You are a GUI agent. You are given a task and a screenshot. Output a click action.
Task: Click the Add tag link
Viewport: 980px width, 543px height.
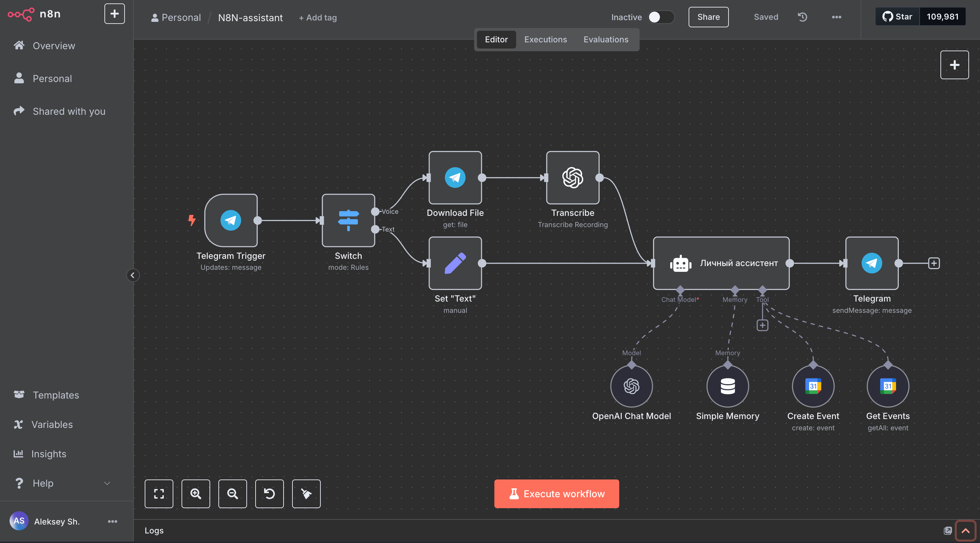[318, 17]
